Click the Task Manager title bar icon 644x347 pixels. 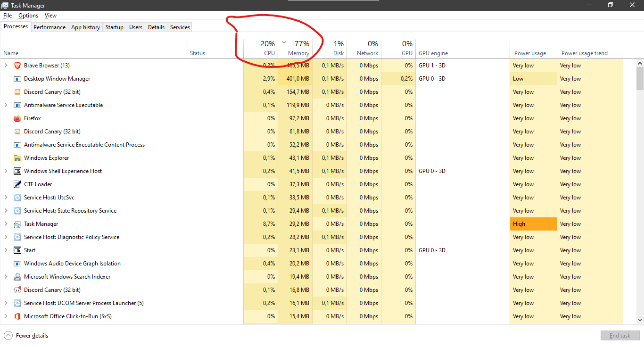(5, 5)
